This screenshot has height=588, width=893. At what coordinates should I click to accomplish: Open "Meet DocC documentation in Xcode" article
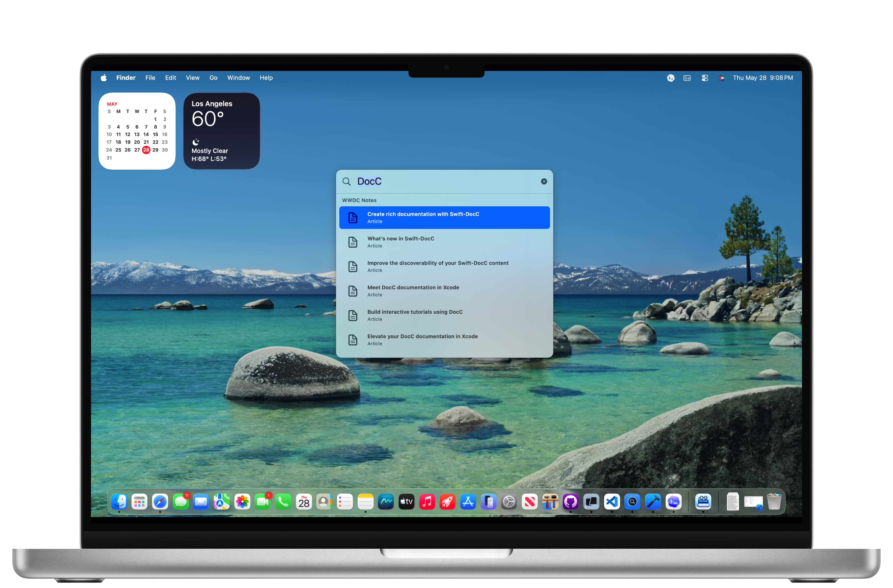444,291
